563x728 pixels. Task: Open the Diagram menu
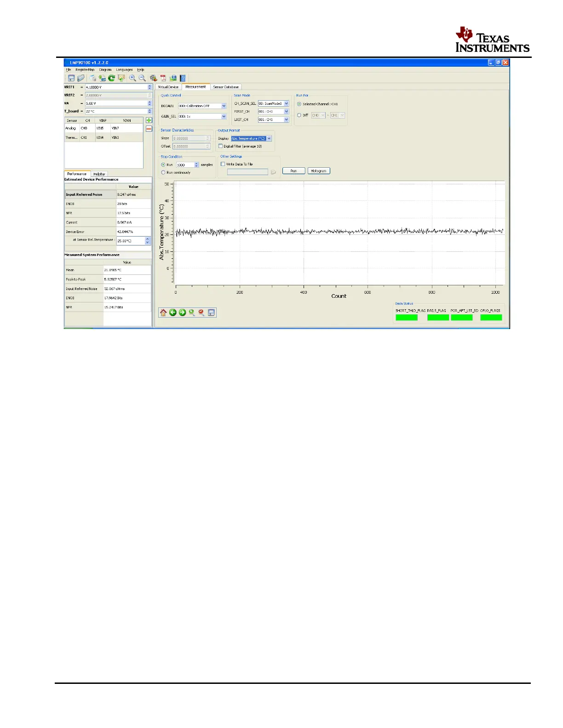(x=105, y=70)
